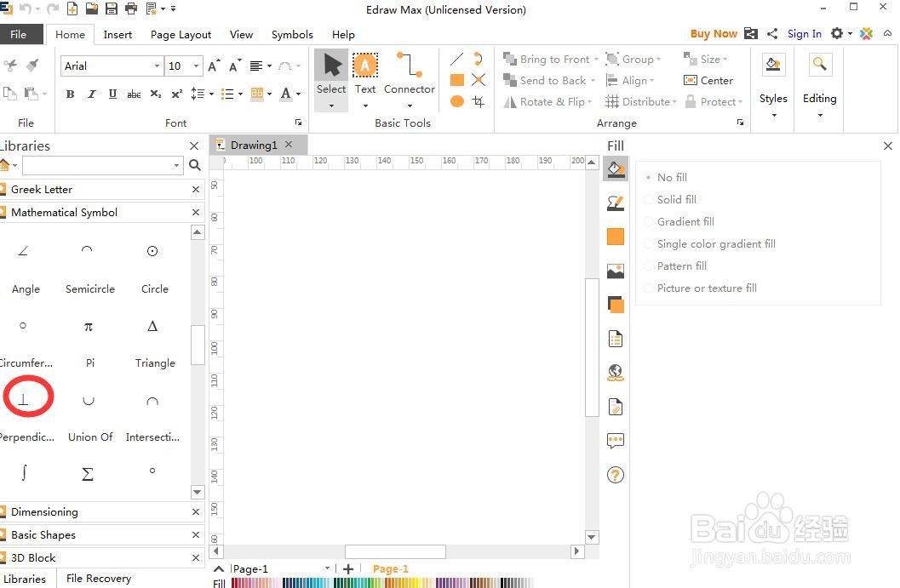This screenshot has height=588, width=900.
Task: Open the font size dropdown
Action: point(196,66)
